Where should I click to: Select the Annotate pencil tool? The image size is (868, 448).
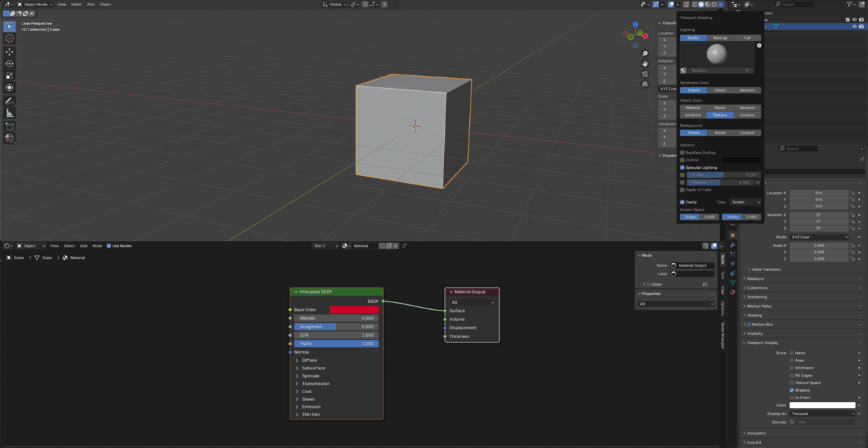point(9,101)
